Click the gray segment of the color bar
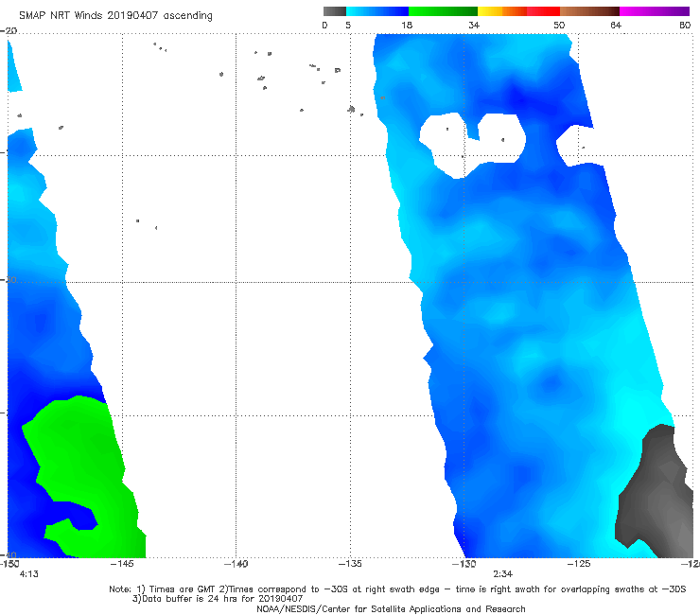The height and width of the screenshot is (615, 700). (x=335, y=11)
